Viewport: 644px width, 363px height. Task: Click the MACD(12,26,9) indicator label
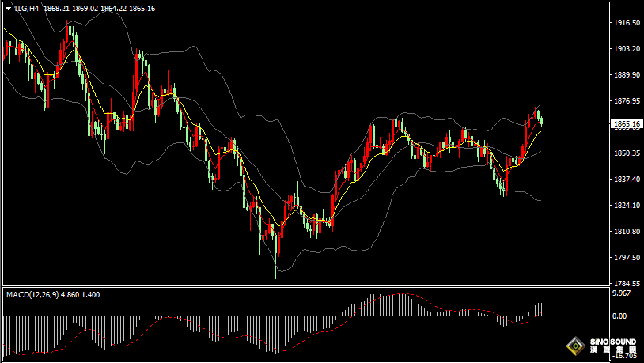32,295
